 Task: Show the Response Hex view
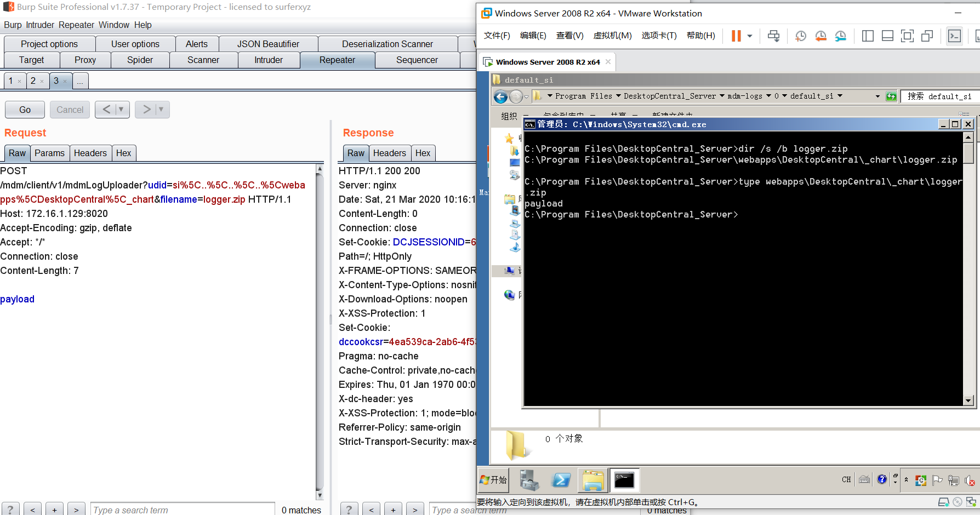click(423, 153)
